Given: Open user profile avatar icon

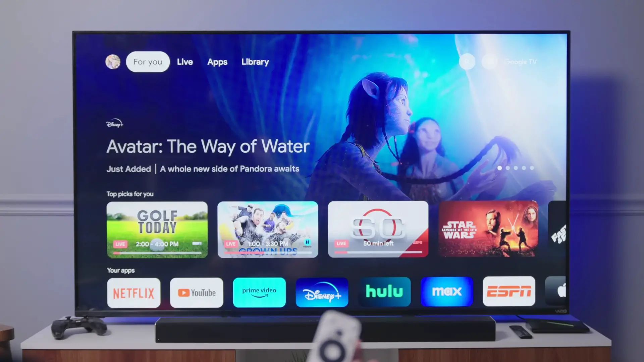Looking at the screenshot, I should pos(113,61).
